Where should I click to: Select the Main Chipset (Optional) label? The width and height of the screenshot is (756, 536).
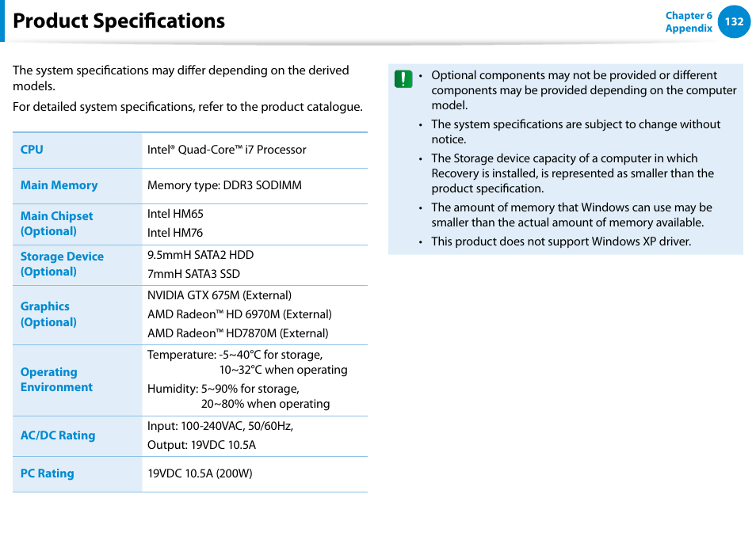tap(56, 223)
